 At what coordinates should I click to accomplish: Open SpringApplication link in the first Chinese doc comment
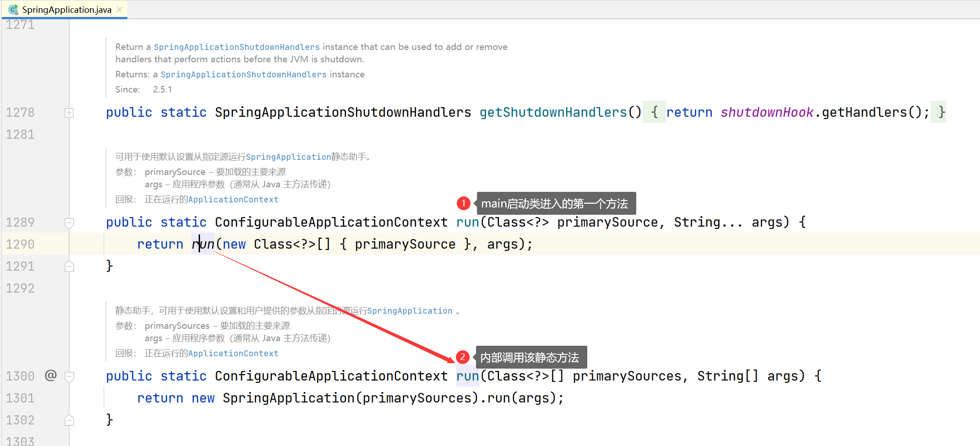(x=288, y=157)
